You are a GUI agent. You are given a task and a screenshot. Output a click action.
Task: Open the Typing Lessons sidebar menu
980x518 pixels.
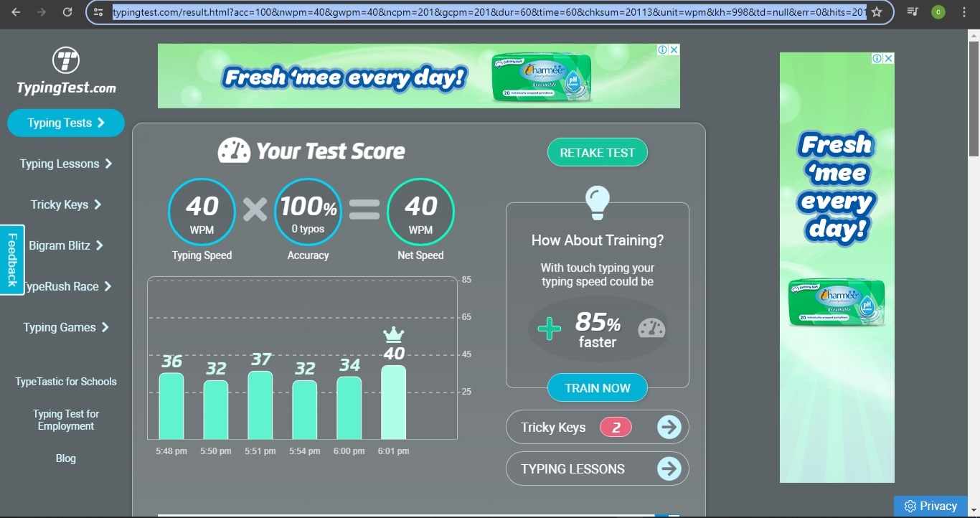(66, 164)
